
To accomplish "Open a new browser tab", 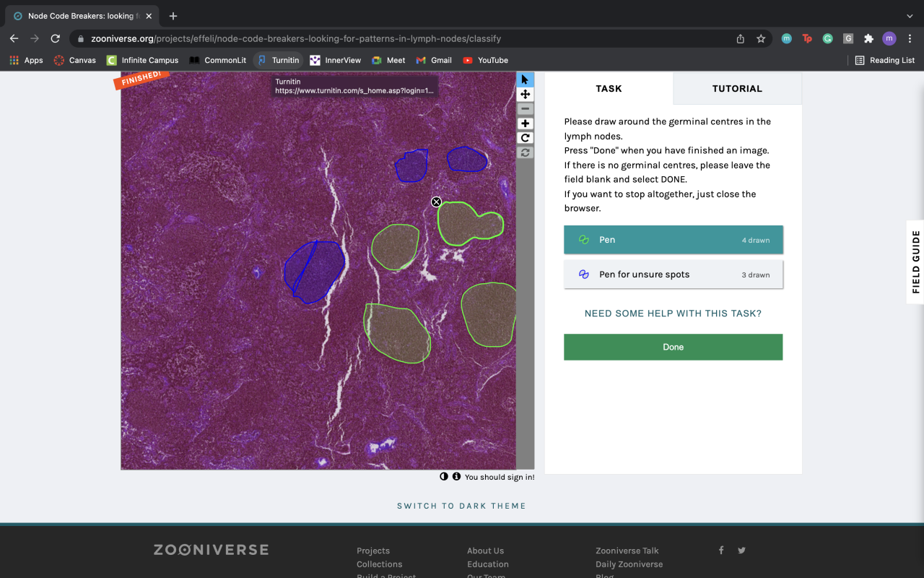I will click(x=173, y=16).
